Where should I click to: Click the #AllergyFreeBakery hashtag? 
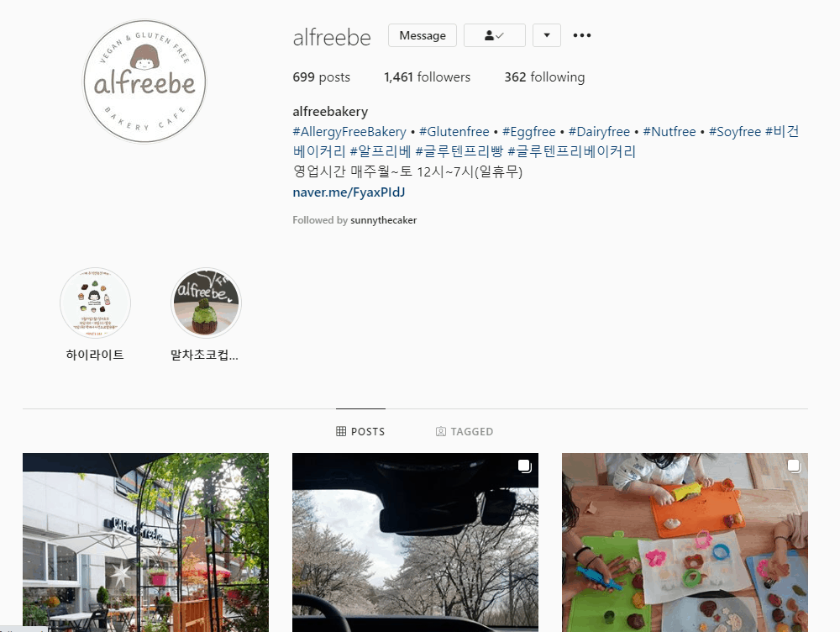[x=349, y=132]
